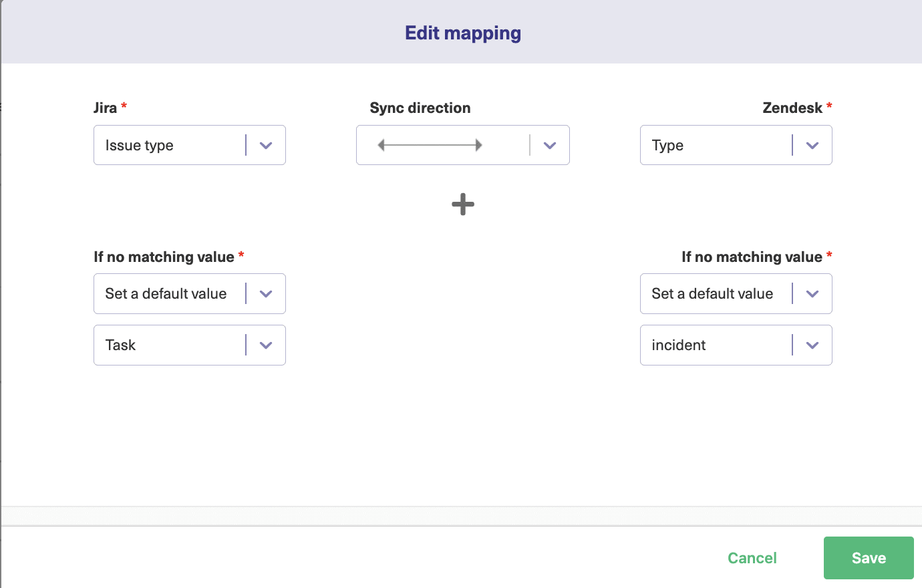Click the chevron on the Jira field
This screenshot has width=922, height=588.
click(x=266, y=144)
